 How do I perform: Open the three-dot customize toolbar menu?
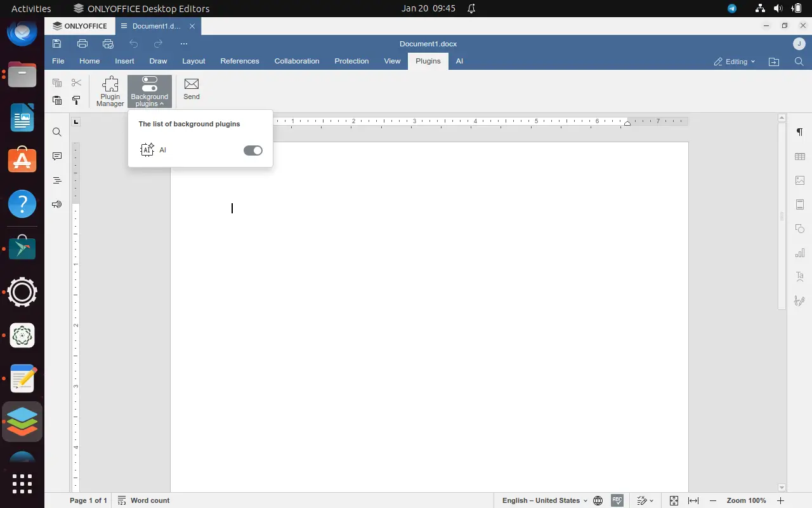click(184, 44)
